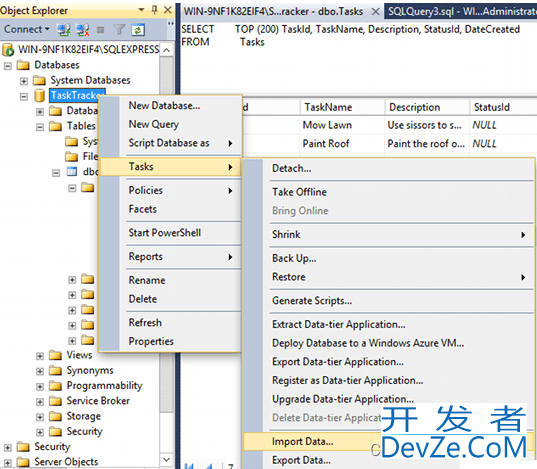This screenshot has width=537, height=469.
Task: Select the WIN-9NF1K82EIF4\SQLEXPRESS server node
Action: 89,50
